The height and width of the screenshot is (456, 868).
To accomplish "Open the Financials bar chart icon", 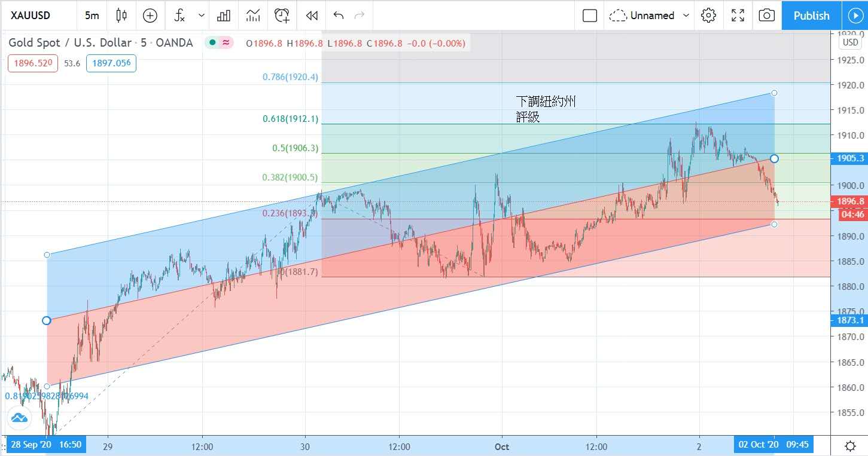I will [224, 16].
